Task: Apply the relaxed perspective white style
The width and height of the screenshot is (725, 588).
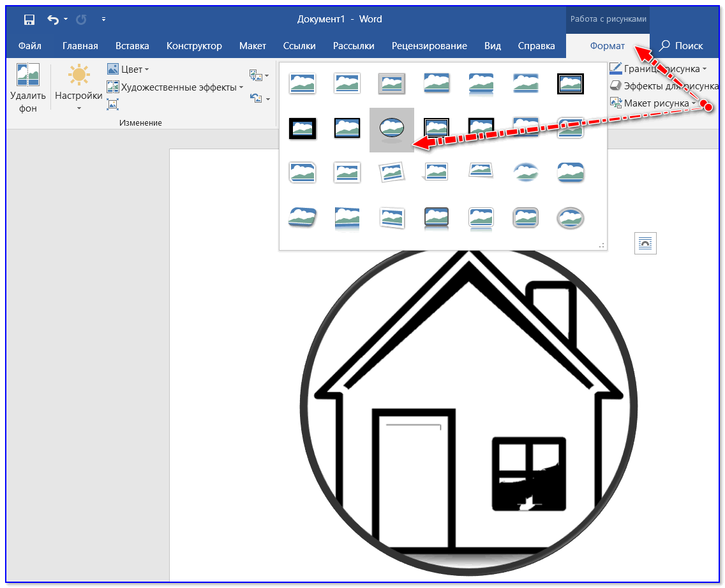Action: (x=481, y=171)
